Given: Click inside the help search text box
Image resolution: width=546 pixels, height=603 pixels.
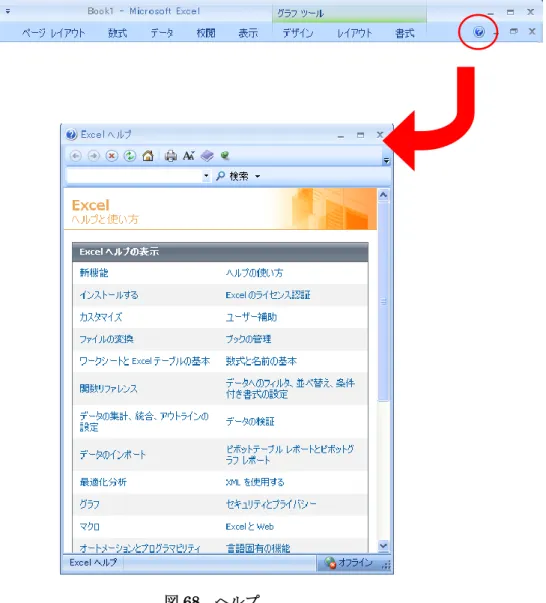Looking at the screenshot, I should tap(135, 176).
